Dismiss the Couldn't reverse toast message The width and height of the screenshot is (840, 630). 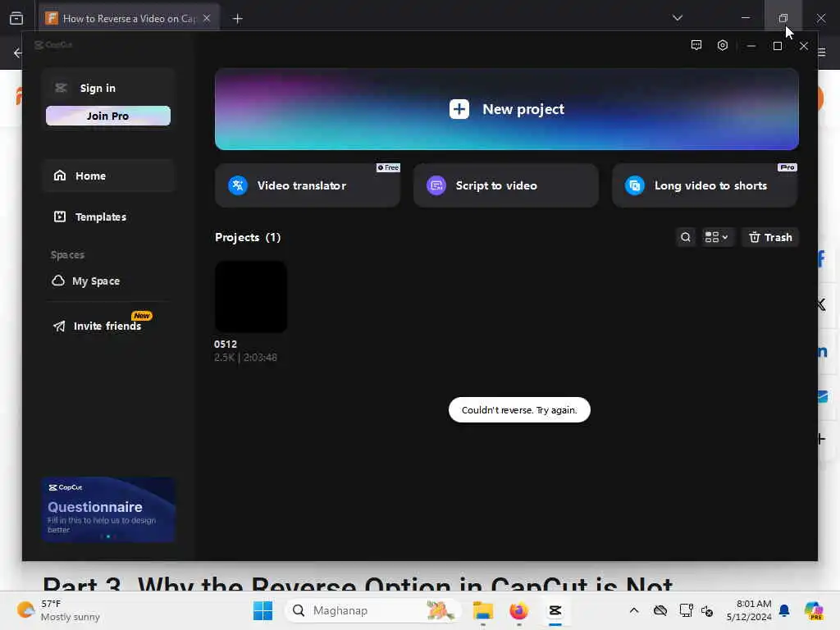pyautogui.click(x=519, y=410)
